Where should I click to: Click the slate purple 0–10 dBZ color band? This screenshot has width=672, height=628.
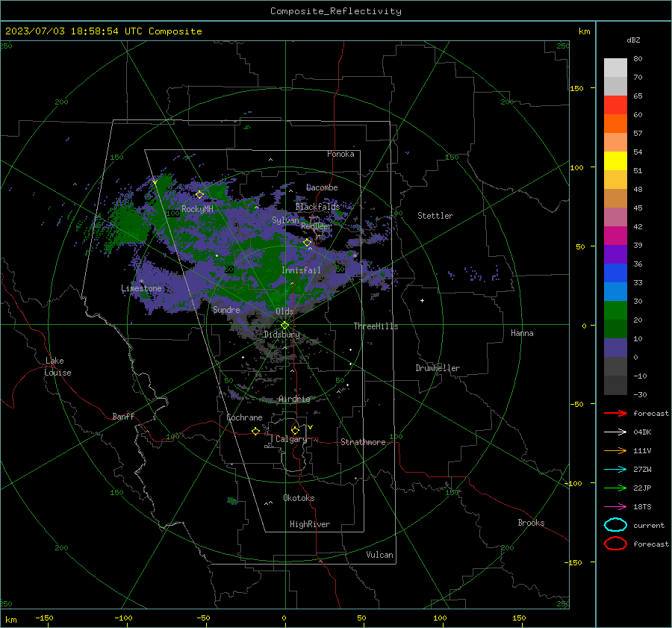click(x=615, y=347)
